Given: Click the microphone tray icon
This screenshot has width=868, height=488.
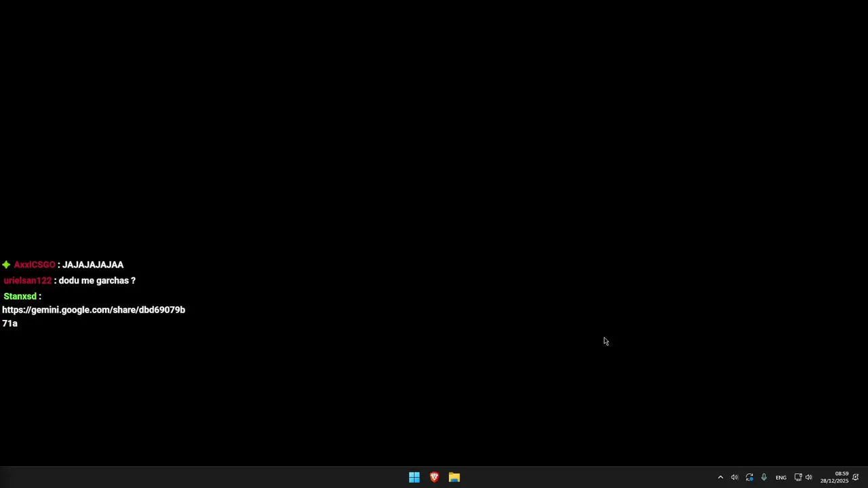Looking at the screenshot, I should [x=764, y=477].
